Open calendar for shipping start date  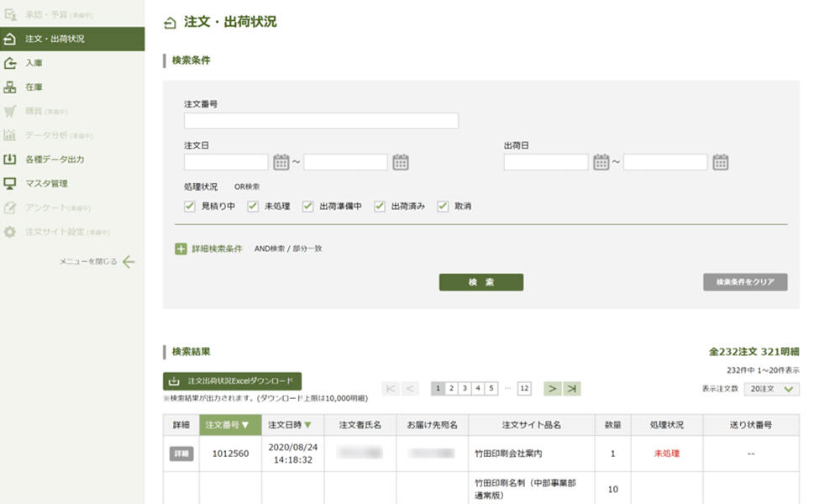click(x=601, y=162)
